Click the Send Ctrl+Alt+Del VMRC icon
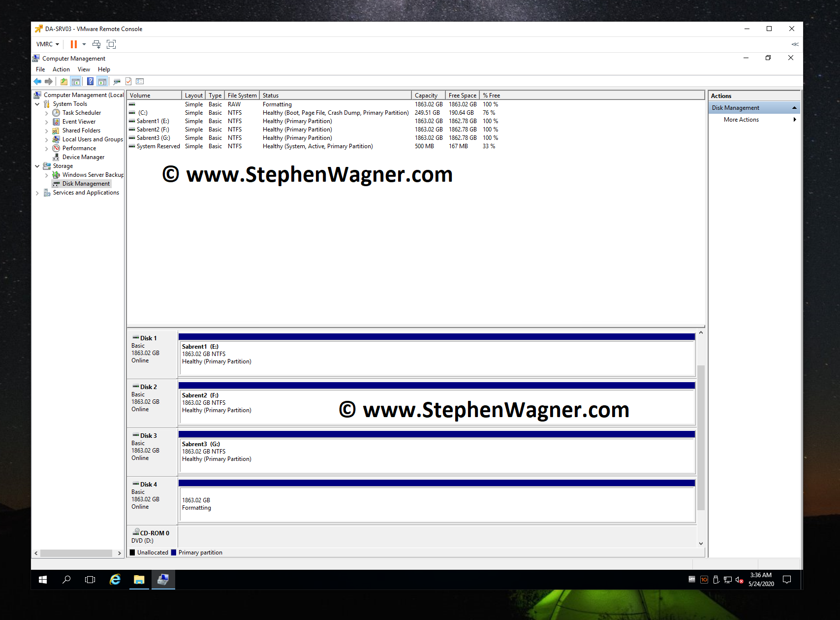The width and height of the screenshot is (840, 620). pyautogui.click(x=96, y=44)
